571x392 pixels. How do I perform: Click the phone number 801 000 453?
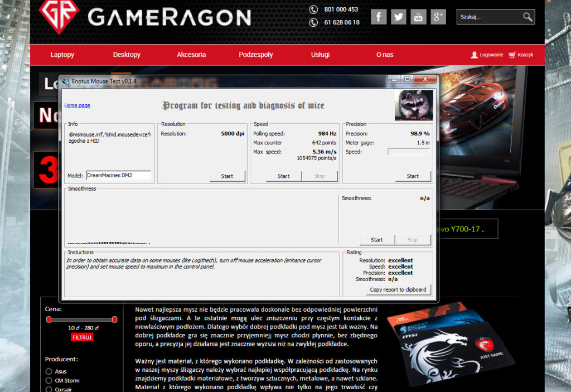click(x=341, y=9)
